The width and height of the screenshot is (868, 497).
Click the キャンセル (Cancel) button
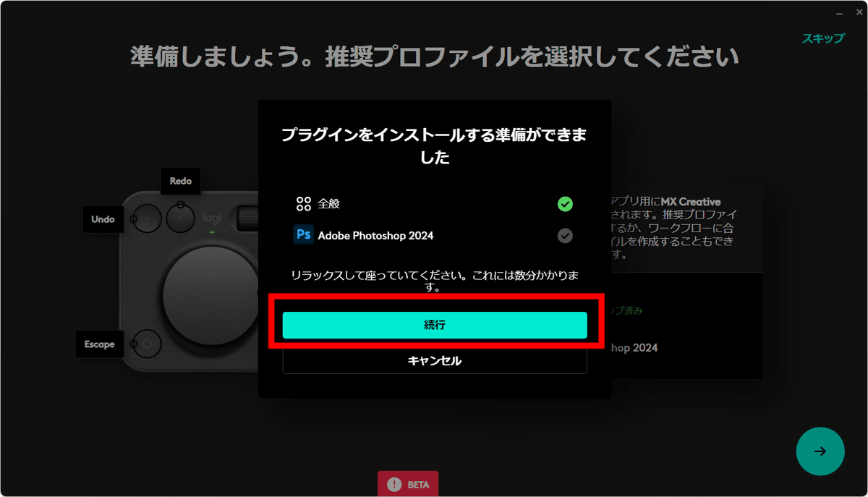434,360
